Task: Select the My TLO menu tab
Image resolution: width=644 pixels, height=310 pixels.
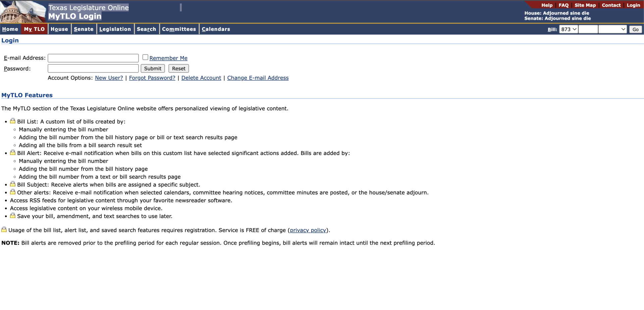Action: tap(34, 29)
